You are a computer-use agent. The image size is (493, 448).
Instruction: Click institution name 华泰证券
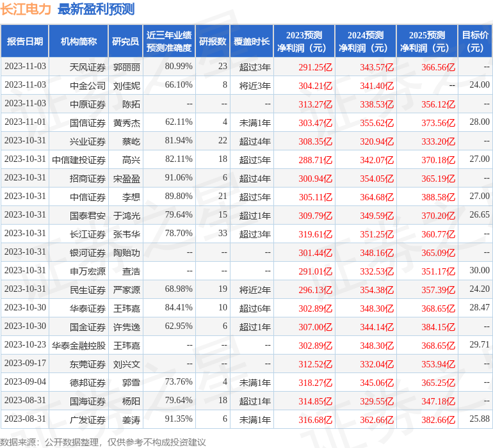88,308
